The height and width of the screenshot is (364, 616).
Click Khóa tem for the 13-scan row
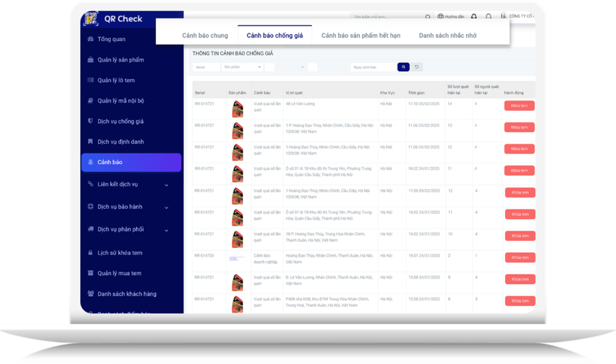519,127
